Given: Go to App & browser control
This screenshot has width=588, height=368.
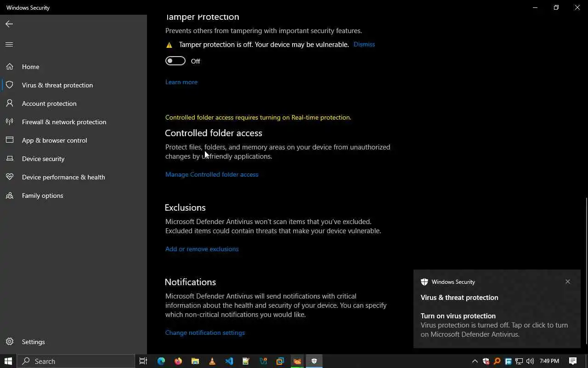Looking at the screenshot, I should pos(73,140).
